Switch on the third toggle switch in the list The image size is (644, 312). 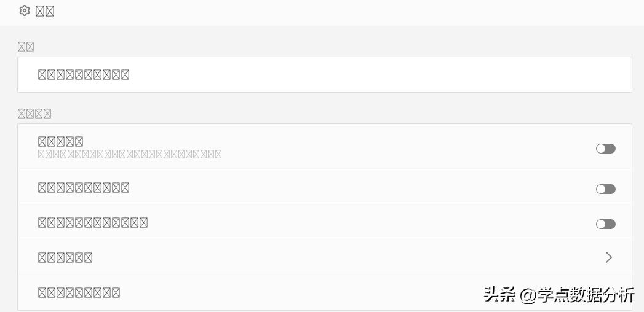[605, 224]
